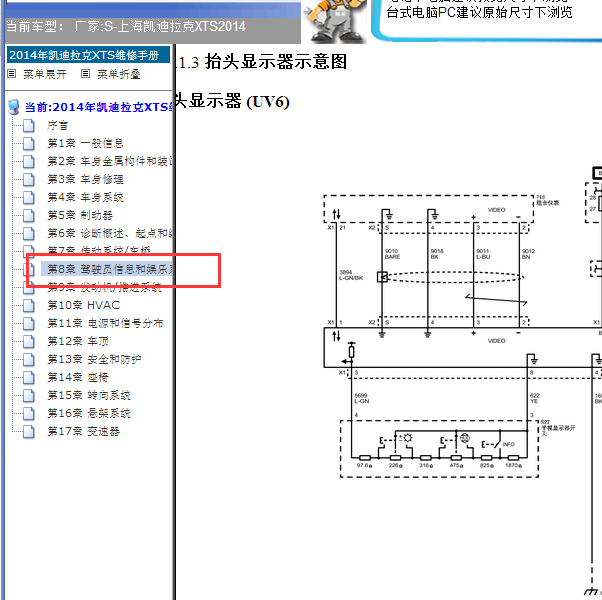Screen dimensions: 602x600
Task: Click the mechanic mascot image in header
Action: point(335,21)
